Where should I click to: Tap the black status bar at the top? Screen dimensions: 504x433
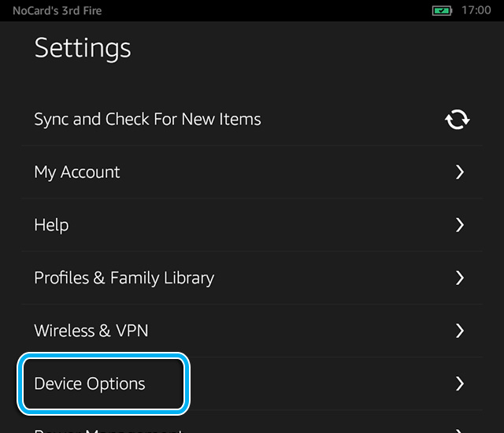coord(252,10)
